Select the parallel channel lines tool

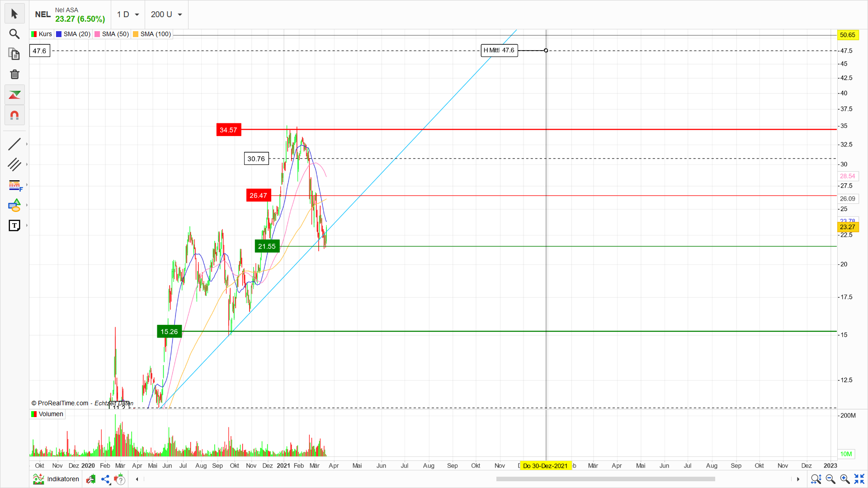coord(14,165)
